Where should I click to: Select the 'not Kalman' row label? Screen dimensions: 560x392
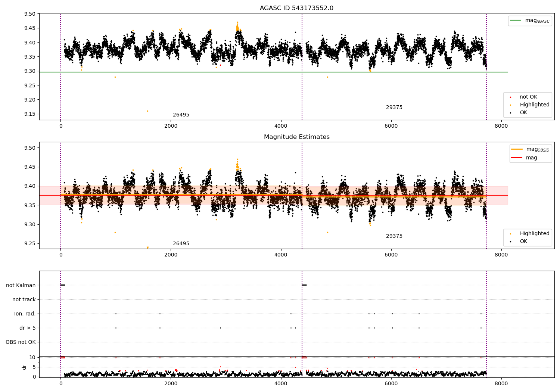(x=21, y=285)
